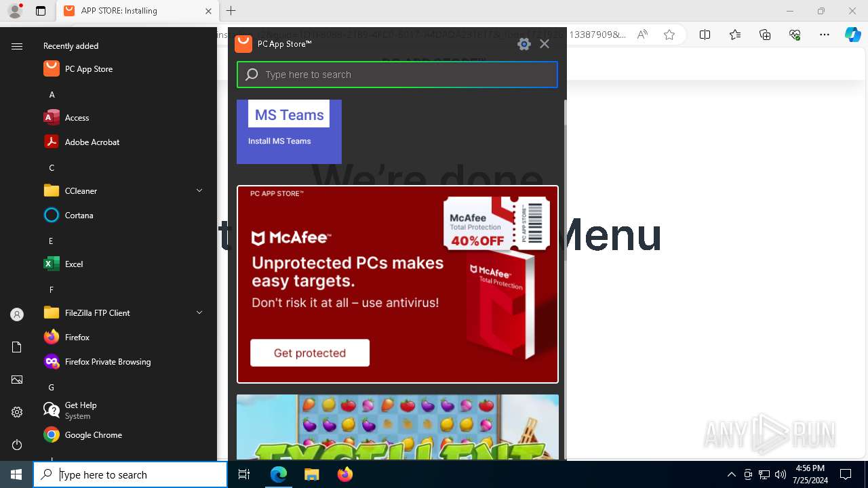Open the user account icon in Start
This screenshot has width=868, height=488.
[x=17, y=314]
